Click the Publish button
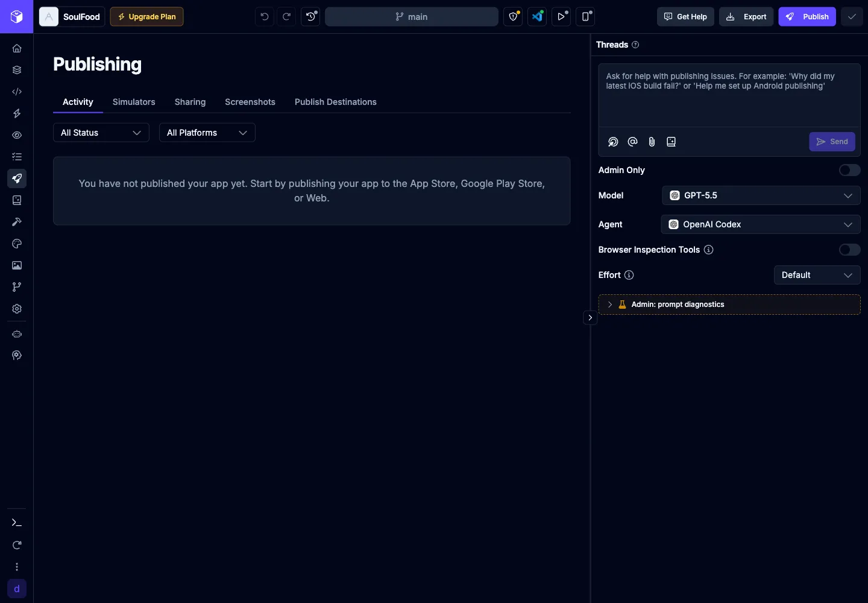 (x=807, y=17)
